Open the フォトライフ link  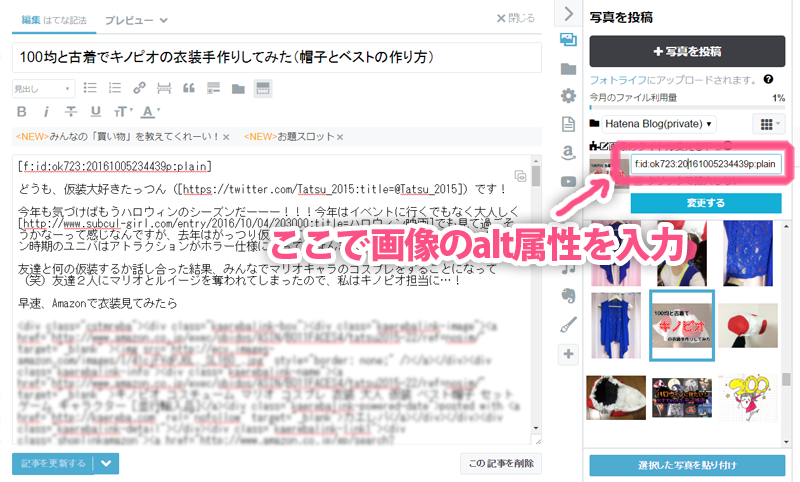pos(618,80)
